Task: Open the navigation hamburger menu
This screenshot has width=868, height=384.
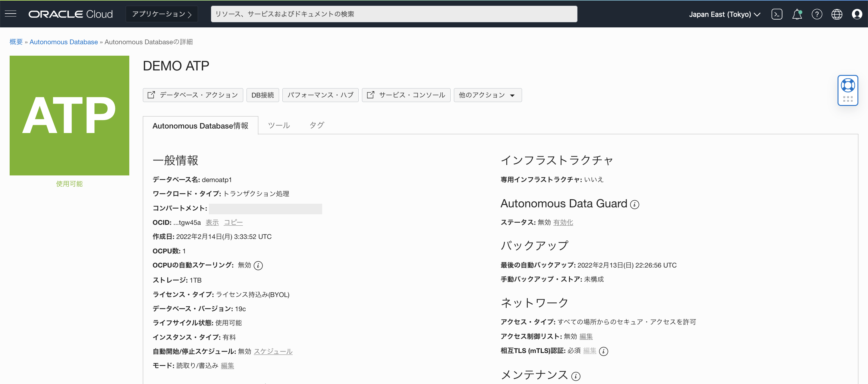Action: click(11, 14)
